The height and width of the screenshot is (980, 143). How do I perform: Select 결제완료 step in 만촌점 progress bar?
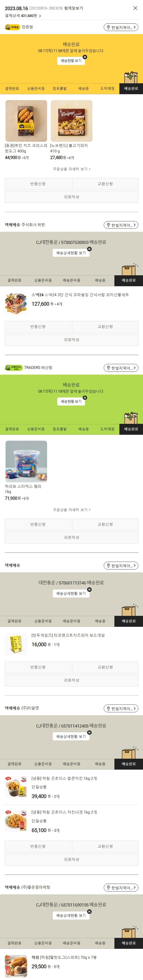tap(12, 89)
